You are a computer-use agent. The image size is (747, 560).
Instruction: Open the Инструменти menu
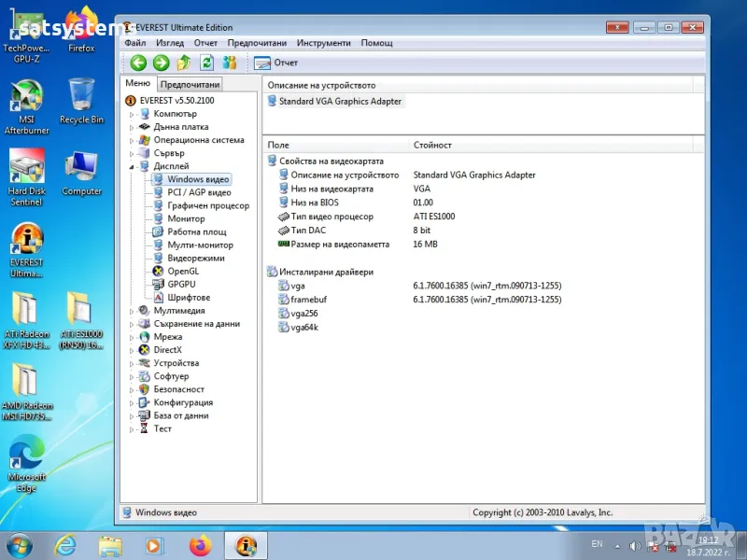[x=323, y=43]
